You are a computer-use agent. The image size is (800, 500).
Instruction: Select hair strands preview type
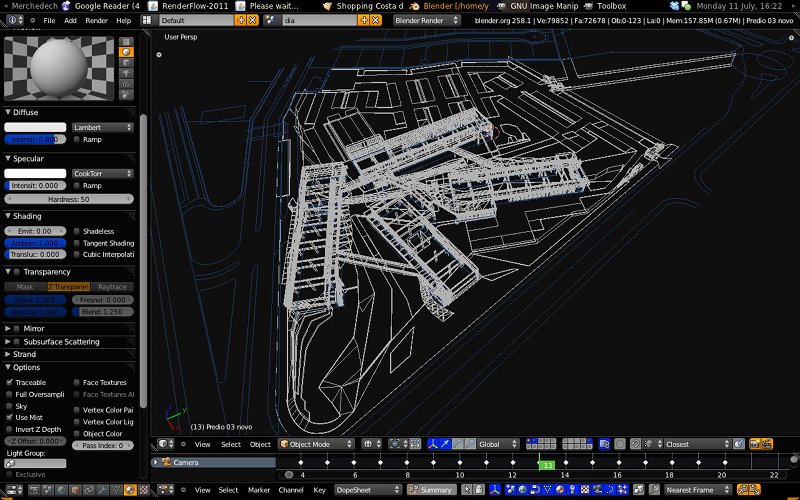pos(126,84)
